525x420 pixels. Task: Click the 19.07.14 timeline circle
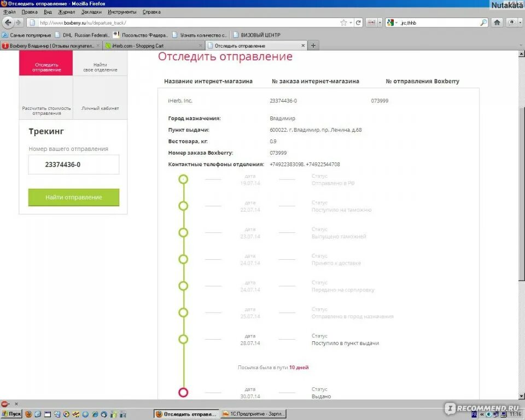[x=183, y=179]
